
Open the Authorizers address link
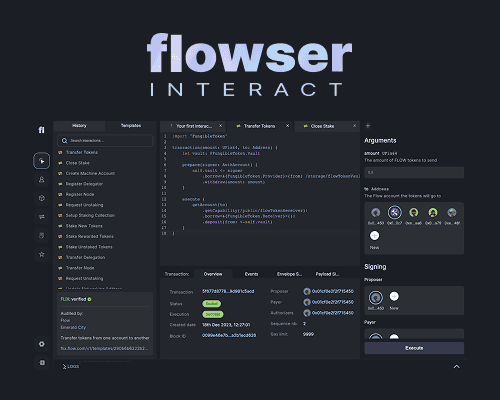point(333,313)
